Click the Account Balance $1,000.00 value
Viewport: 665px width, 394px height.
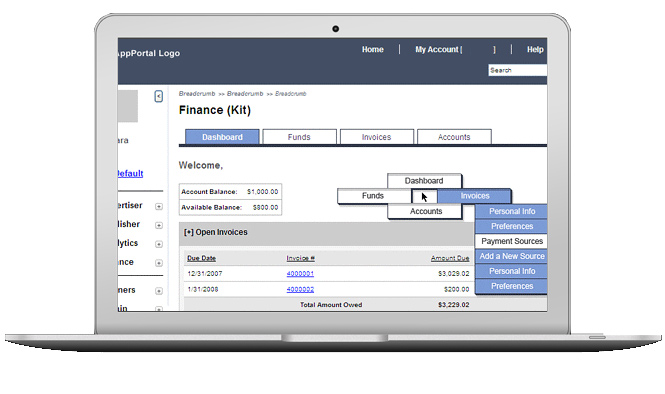(263, 192)
